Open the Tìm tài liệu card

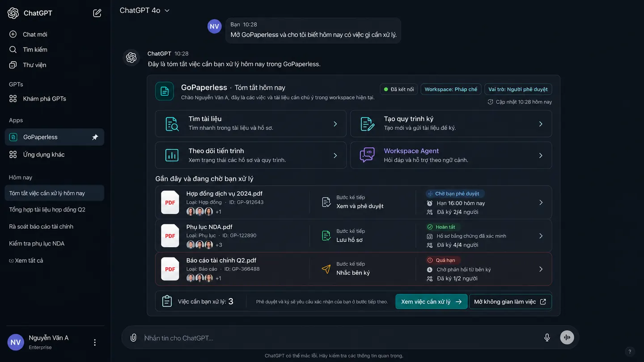(x=250, y=123)
